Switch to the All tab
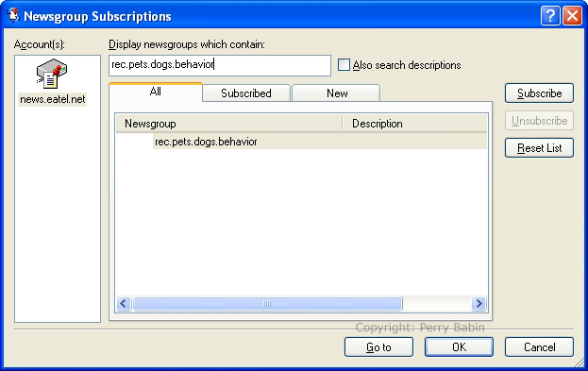Screen dimensions: 588x371 coord(156,92)
